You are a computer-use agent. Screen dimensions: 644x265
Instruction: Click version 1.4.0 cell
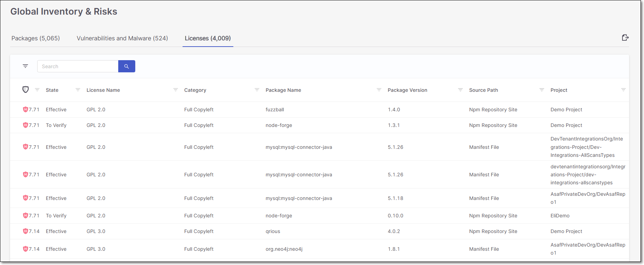[394, 110]
